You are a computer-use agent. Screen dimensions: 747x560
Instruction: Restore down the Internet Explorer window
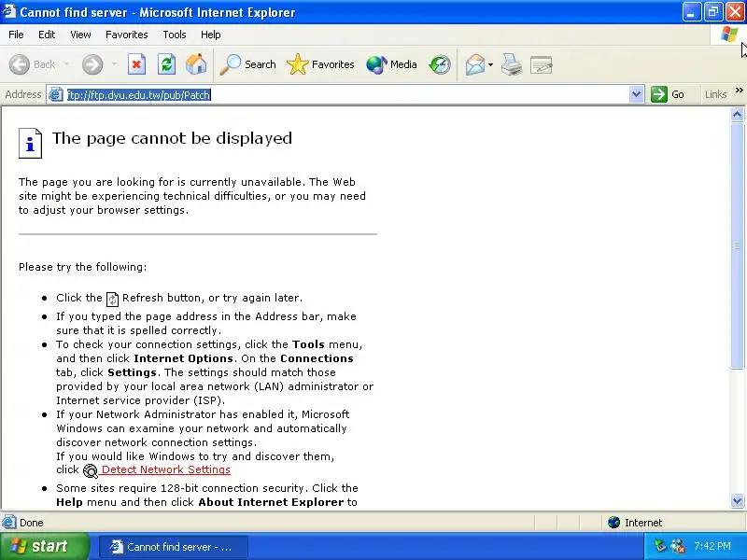point(713,12)
